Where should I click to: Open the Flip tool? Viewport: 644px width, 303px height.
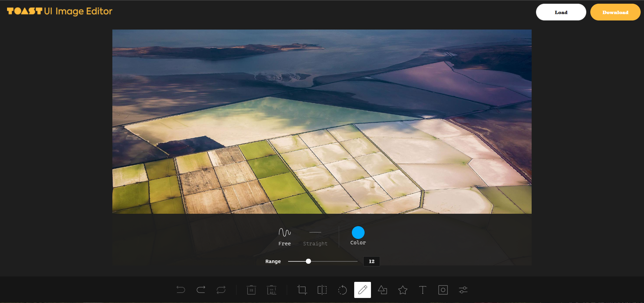click(322, 290)
